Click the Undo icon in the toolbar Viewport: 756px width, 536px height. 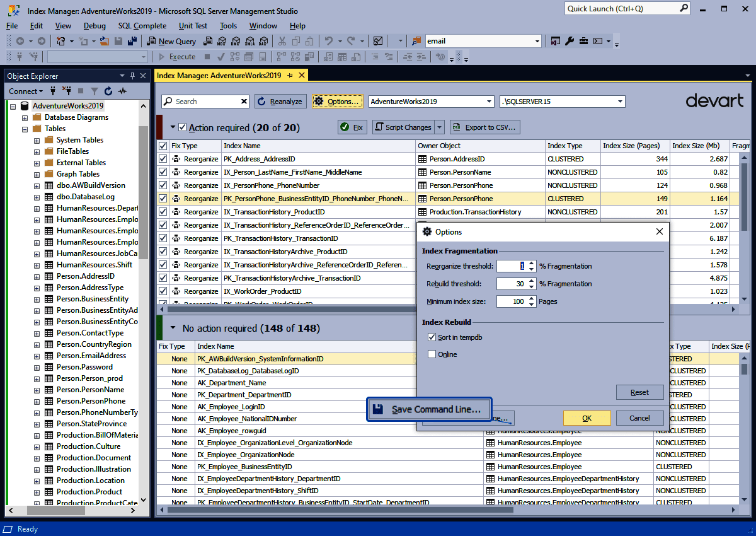tap(330, 41)
